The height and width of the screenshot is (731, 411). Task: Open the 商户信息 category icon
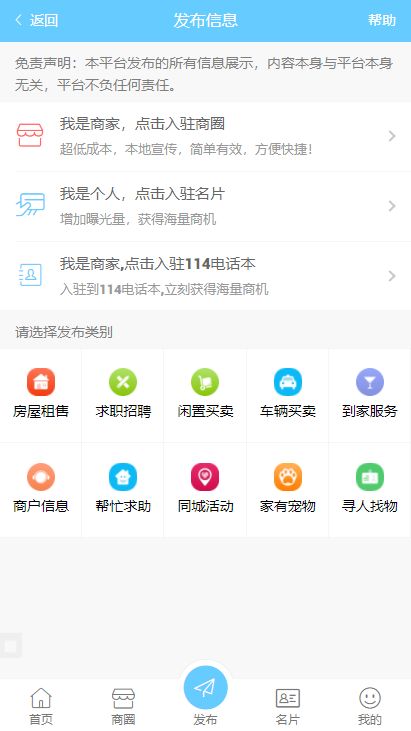pyautogui.click(x=41, y=477)
